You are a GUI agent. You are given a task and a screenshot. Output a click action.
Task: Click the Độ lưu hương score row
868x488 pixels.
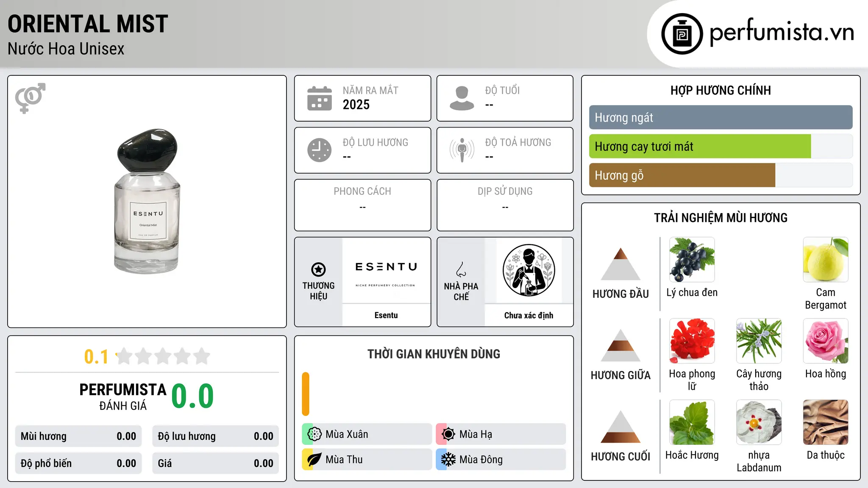point(215,436)
